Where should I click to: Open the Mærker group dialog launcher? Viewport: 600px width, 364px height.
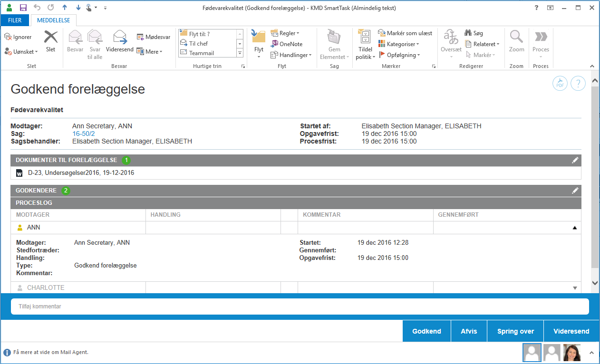click(434, 67)
